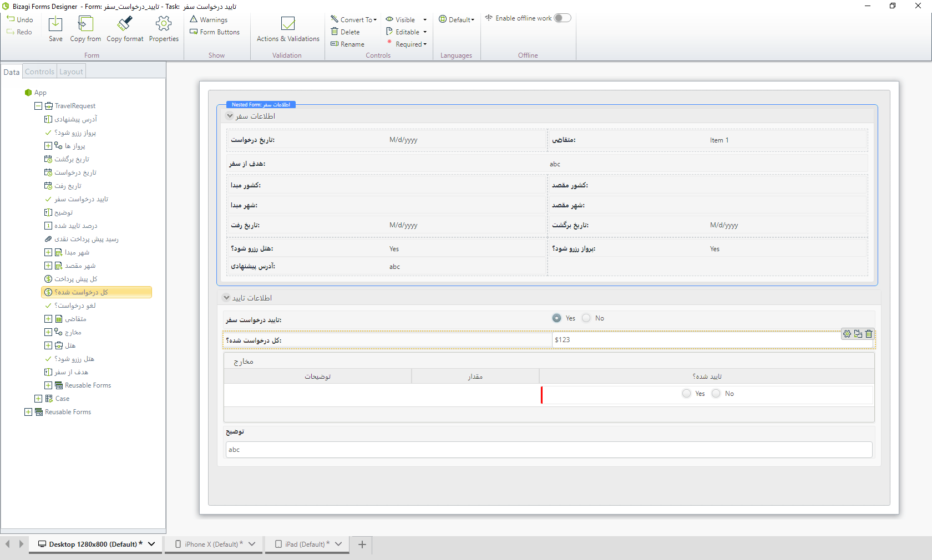
Task: Collapse 'اطلاعات تایید' group
Action: pos(226,298)
